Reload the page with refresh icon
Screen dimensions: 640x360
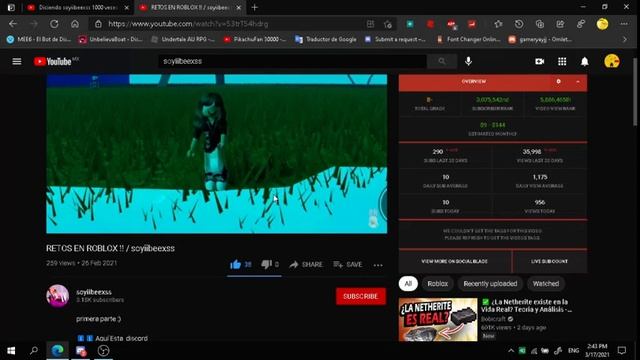click(x=54, y=24)
